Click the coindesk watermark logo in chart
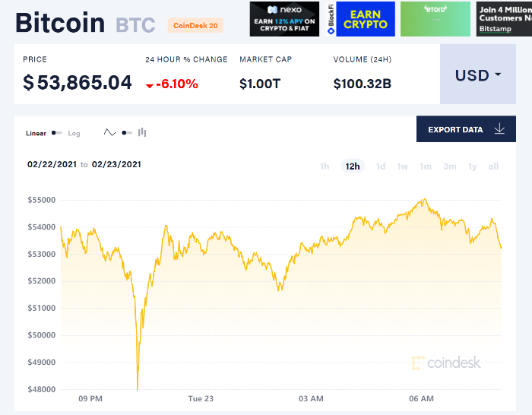 pos(446,363)
